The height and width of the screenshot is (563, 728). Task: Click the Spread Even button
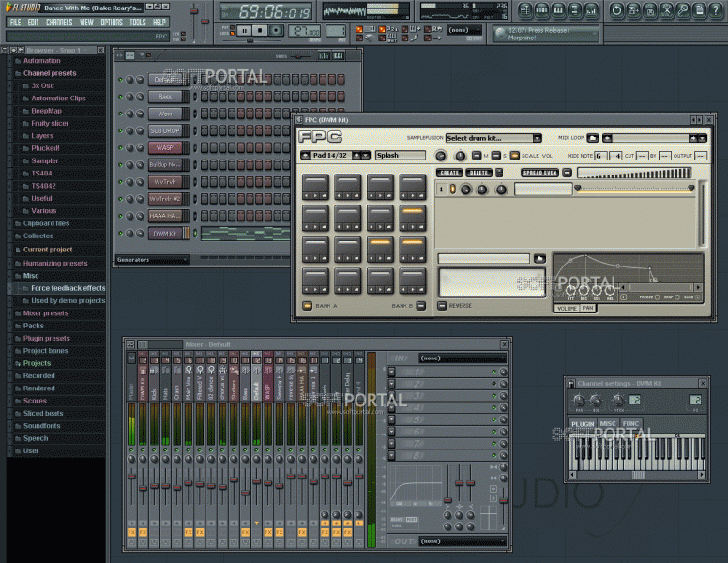(538, 173)
